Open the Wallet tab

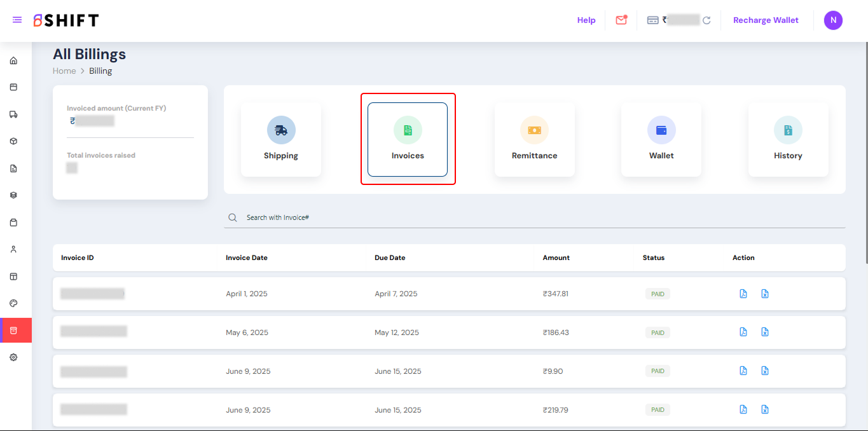point(661,139)
